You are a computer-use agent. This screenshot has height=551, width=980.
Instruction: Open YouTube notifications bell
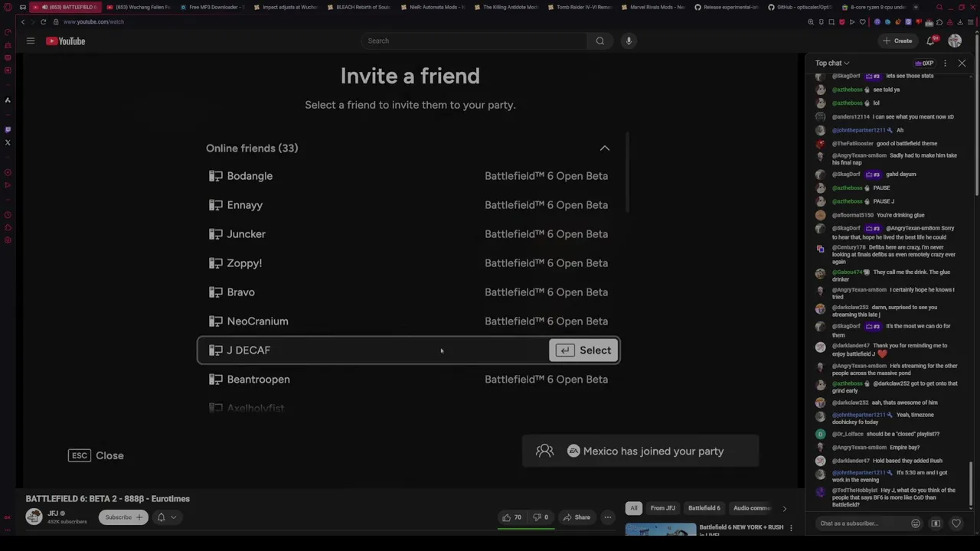(931, 41)
